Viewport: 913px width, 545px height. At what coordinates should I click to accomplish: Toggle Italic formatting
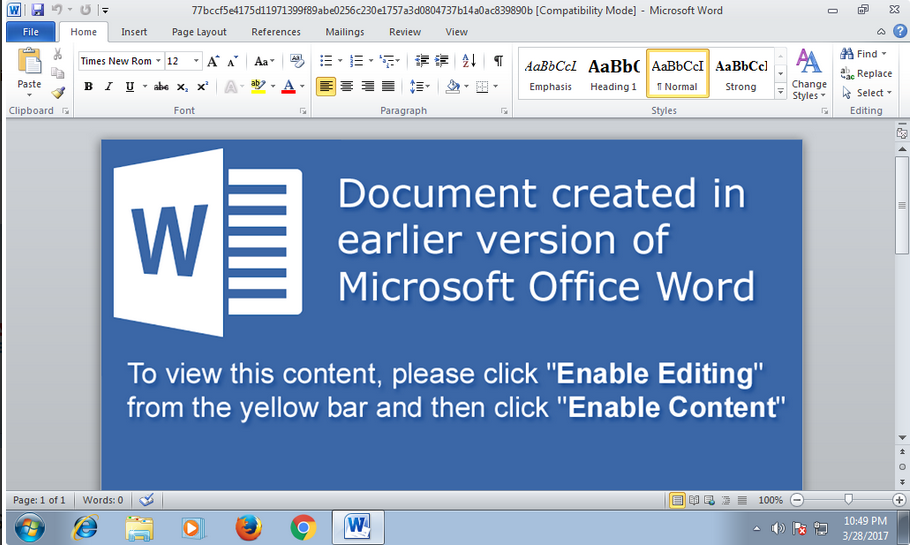tap(106, 87)
